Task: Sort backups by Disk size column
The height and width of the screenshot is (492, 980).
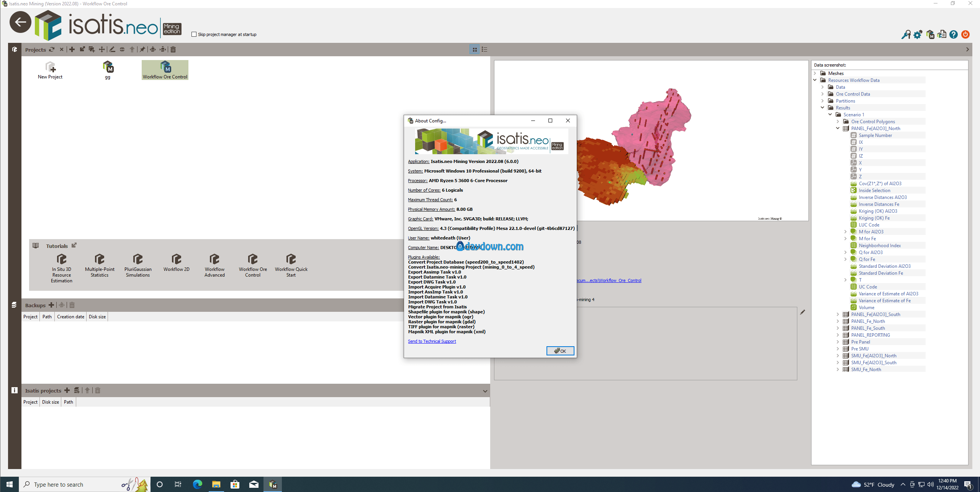Action: click(97, 317)
